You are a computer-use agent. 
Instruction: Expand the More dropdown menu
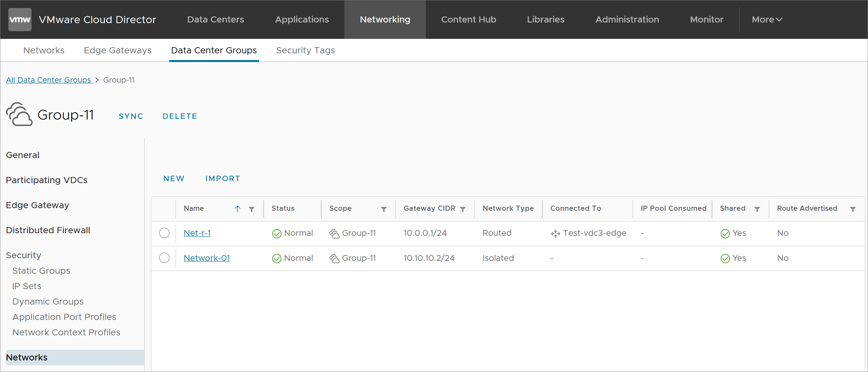coord(767,20)
